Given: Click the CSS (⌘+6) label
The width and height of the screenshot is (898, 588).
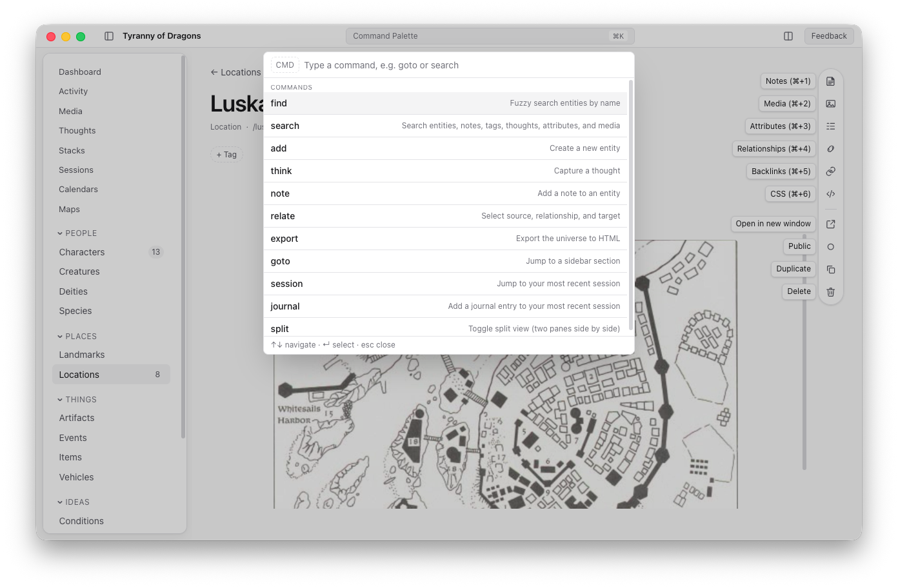Looking at the screenshot, I should [790, 194].
